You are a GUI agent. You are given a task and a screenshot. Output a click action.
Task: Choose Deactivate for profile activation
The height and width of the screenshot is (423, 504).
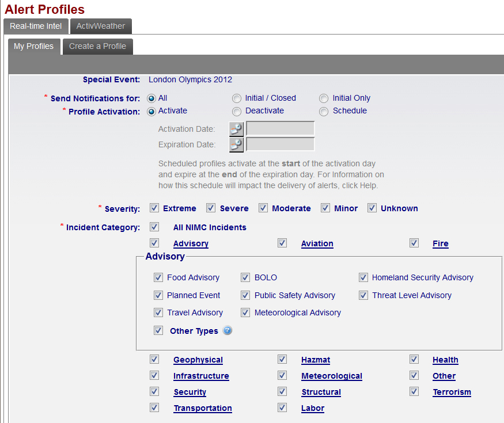237,111
